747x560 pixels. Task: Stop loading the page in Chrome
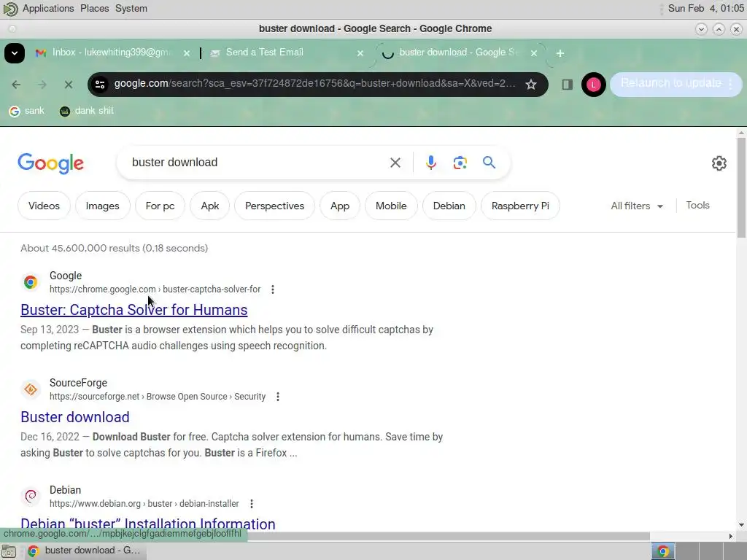68,85
